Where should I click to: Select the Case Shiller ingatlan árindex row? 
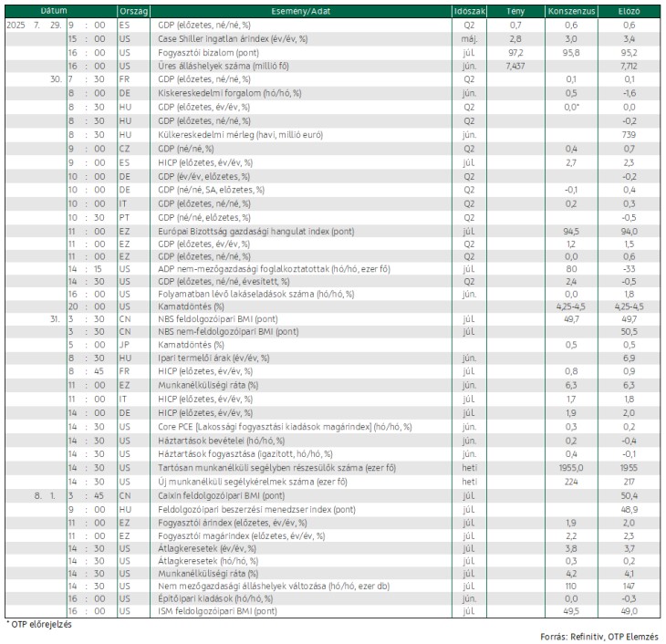click(333, 39)
